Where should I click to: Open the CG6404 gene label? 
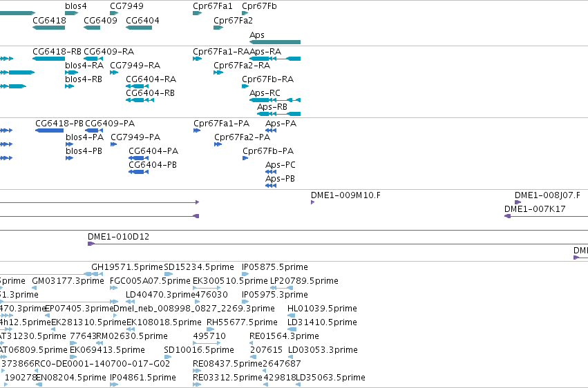pyautogui.click(x=142, y=20)
